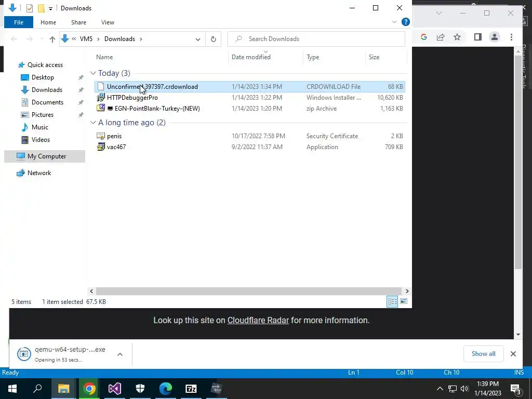
Task: Open Microsoft Edge from the taskbar
Action: 166,389
